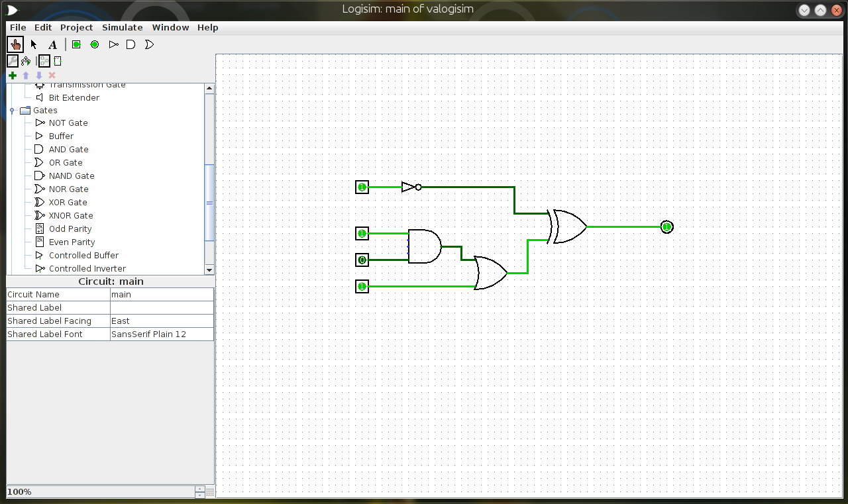Click the XOR gate on canvas

567,227
